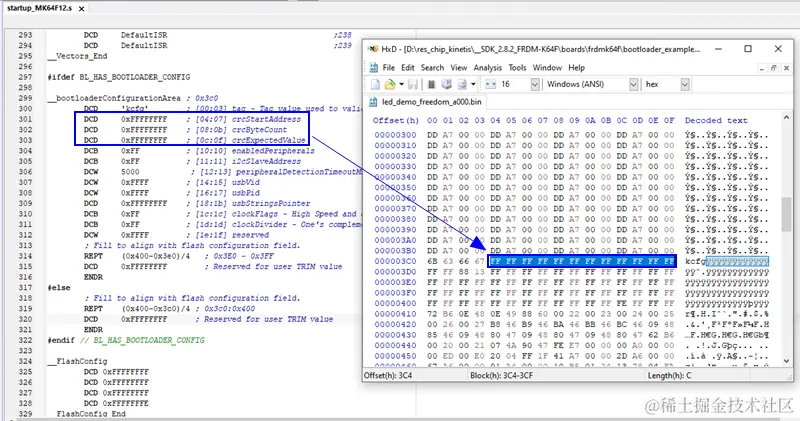Click the Open disk icon in HxD toolbar

point(446,84)
